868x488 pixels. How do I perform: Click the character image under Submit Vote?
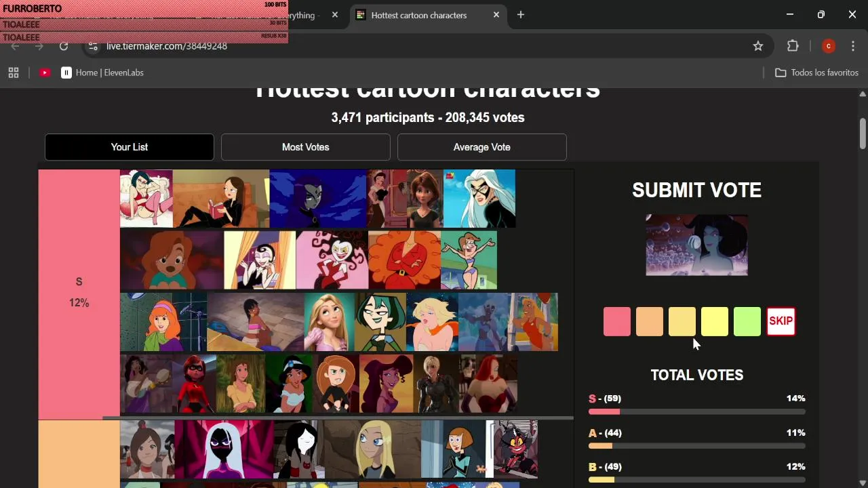pyautogui.click(x=696, y=245)
